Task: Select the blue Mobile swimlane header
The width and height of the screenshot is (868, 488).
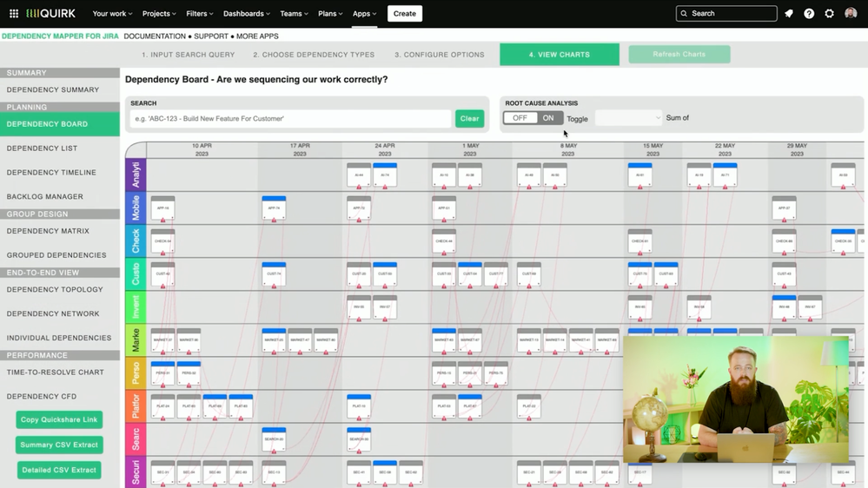Action: click(x=136, y=208)
